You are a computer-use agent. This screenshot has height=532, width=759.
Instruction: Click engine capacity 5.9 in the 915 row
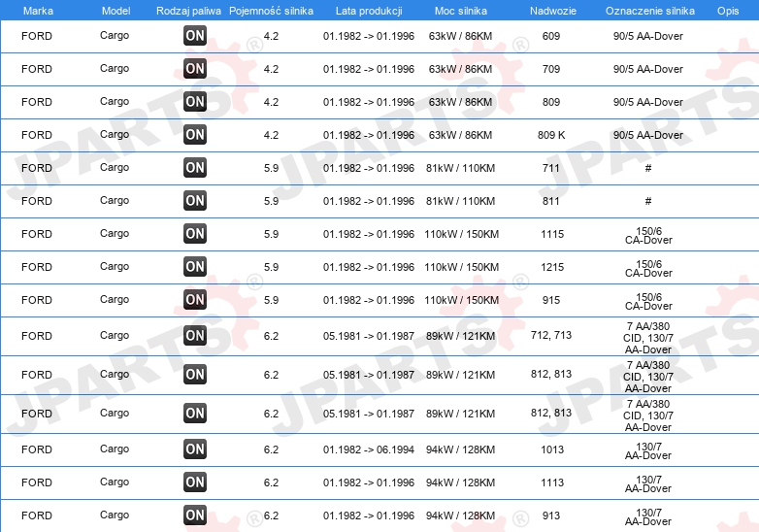pos(271,300)
